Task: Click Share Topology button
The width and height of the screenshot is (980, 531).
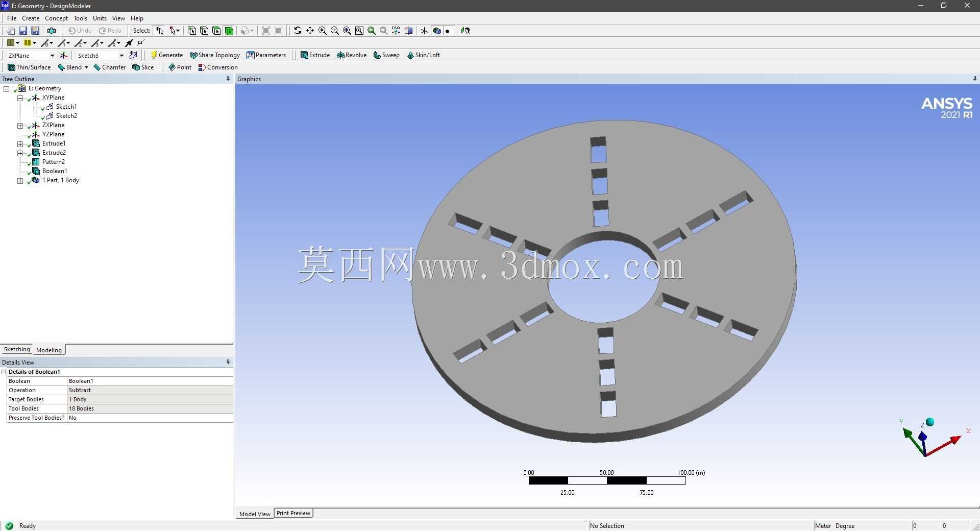Action: tap(214, 55)
